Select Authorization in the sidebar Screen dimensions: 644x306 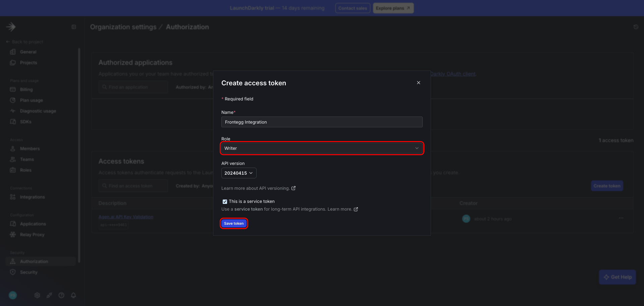[x=41, y=261]
